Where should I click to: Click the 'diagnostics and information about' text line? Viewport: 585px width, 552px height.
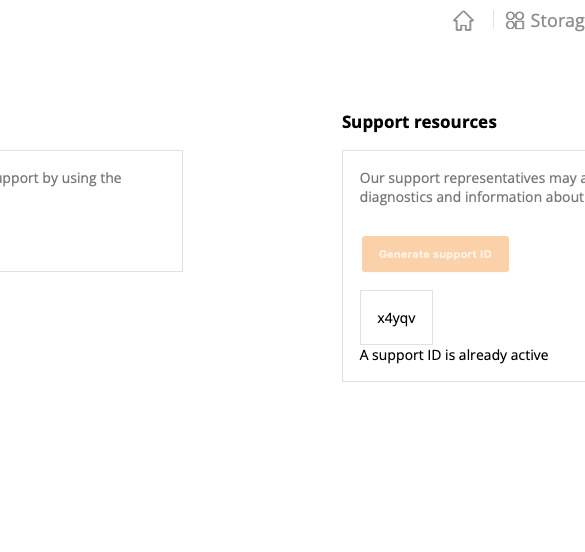tap(472, 197)
